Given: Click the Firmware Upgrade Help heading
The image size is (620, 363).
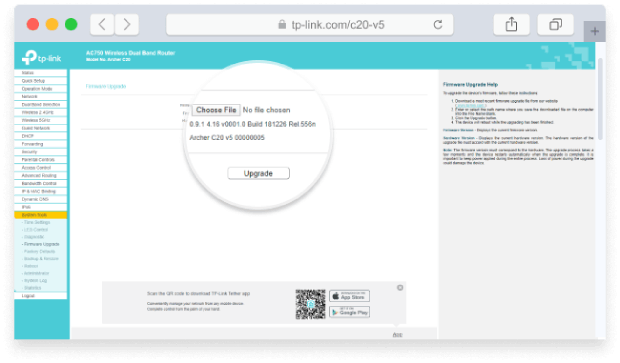Looking at the screenshot, I should point(470,85).
